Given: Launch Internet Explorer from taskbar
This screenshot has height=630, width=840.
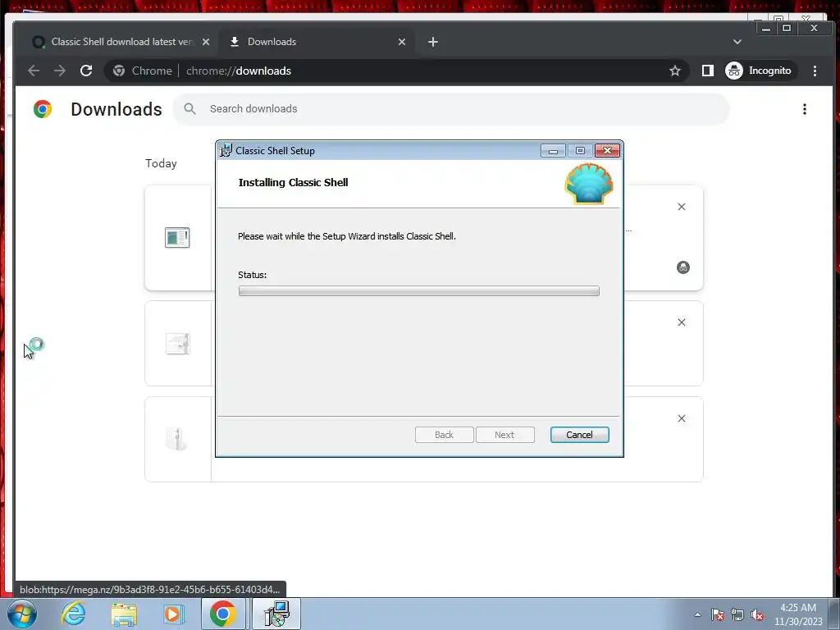Looking at the screenshot, I should (x=73, y=614).
